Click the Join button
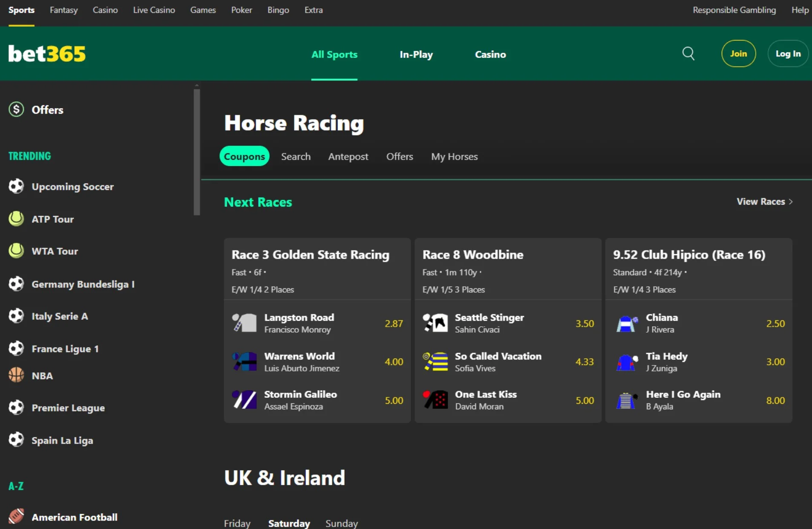 738,54
